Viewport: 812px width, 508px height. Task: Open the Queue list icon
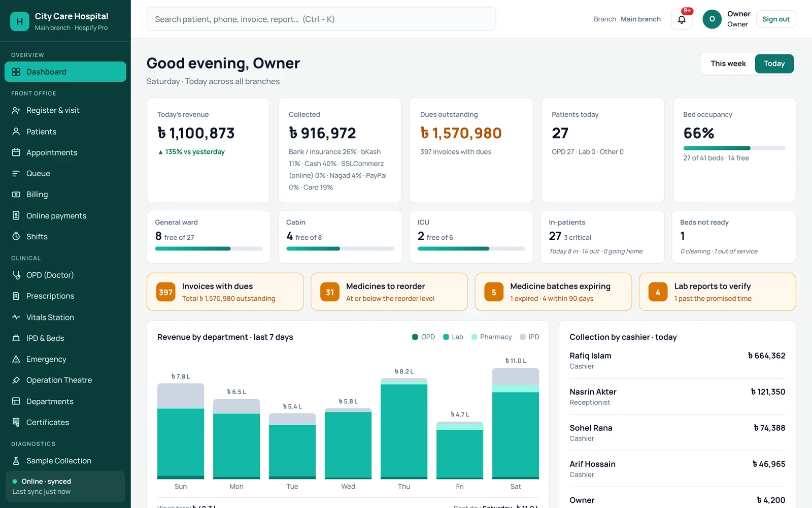coord(16,173)
